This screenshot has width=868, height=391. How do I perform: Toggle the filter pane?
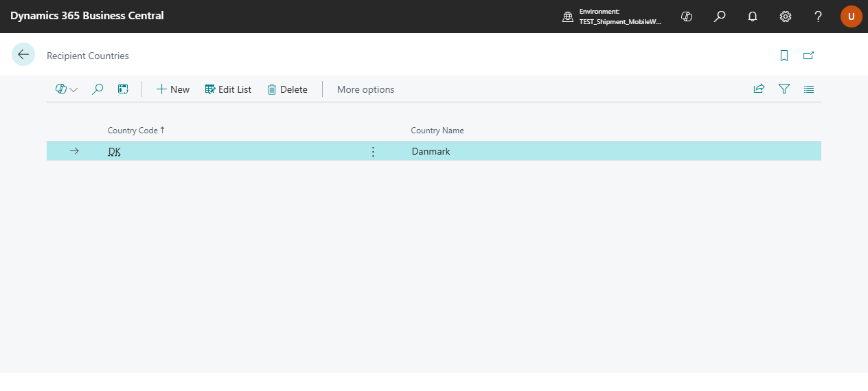784,89
